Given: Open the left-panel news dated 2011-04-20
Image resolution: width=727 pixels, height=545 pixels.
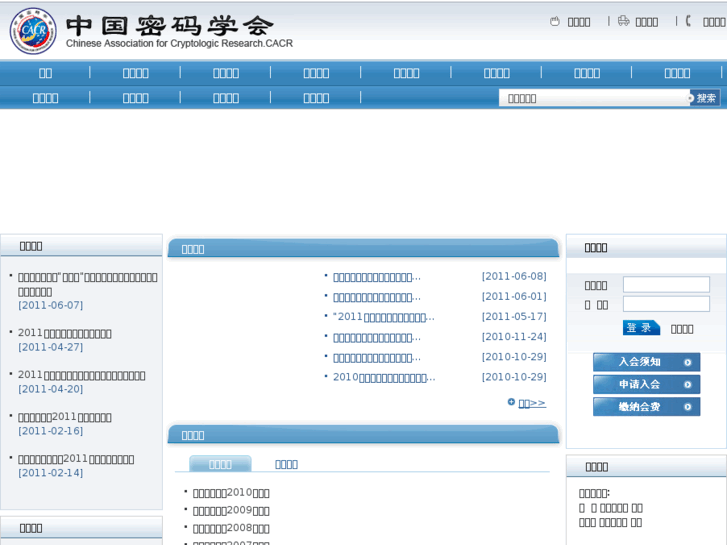Looking at the screenshot, I should click(x=82, y=375).
